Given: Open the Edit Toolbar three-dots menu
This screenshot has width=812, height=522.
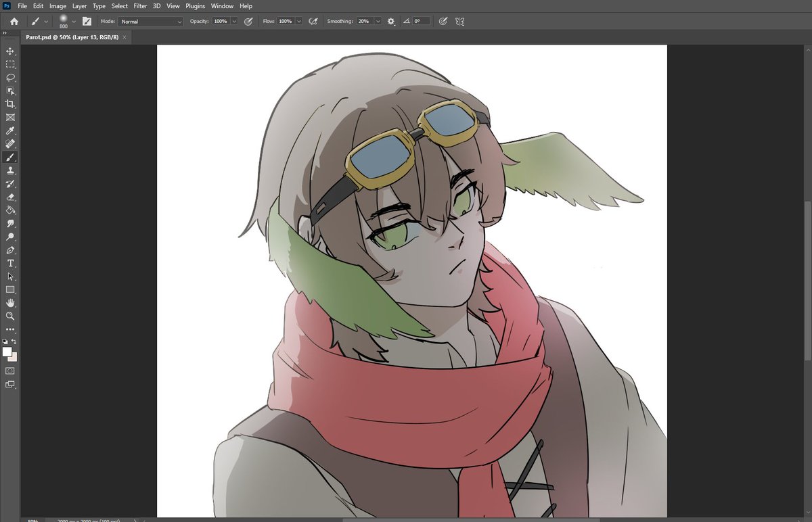Looking at the screenshot, I should 10,329.
